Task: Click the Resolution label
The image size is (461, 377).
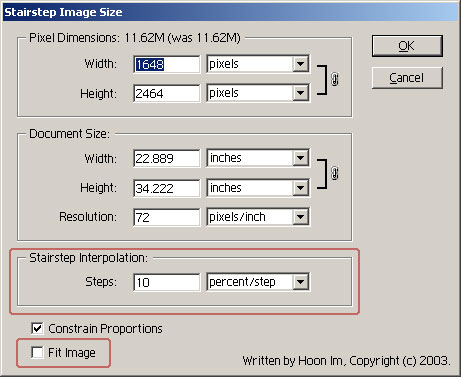Action: pyautogui.click(x=88, y=217)
